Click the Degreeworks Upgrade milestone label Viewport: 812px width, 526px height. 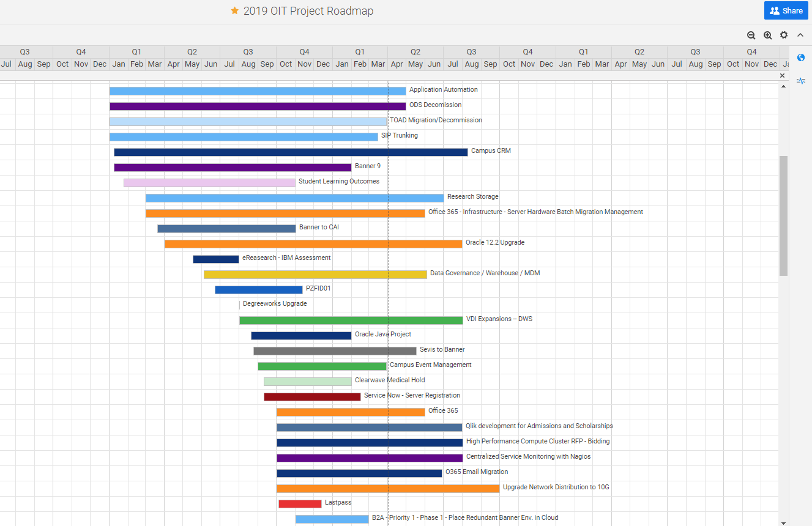tap(275, 303)
